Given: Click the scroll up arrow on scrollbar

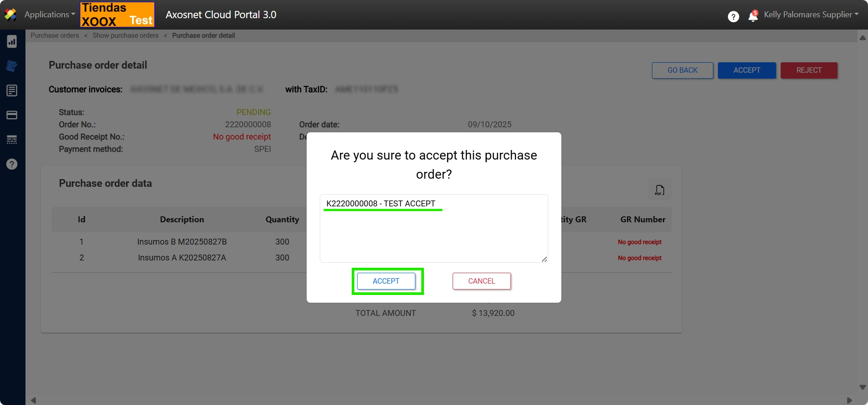Looking at the screenshot, I should pyautogui.click(x=863, y=38).
